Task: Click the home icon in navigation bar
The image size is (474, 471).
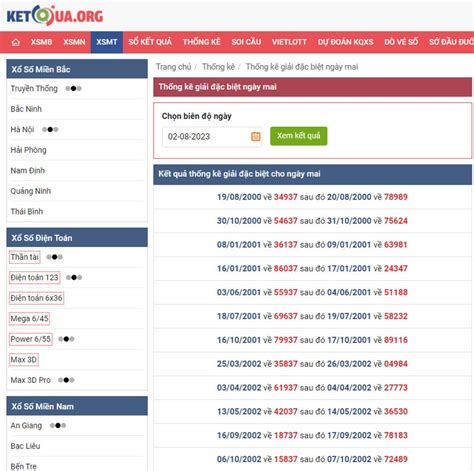Action: tap(16, 42)
